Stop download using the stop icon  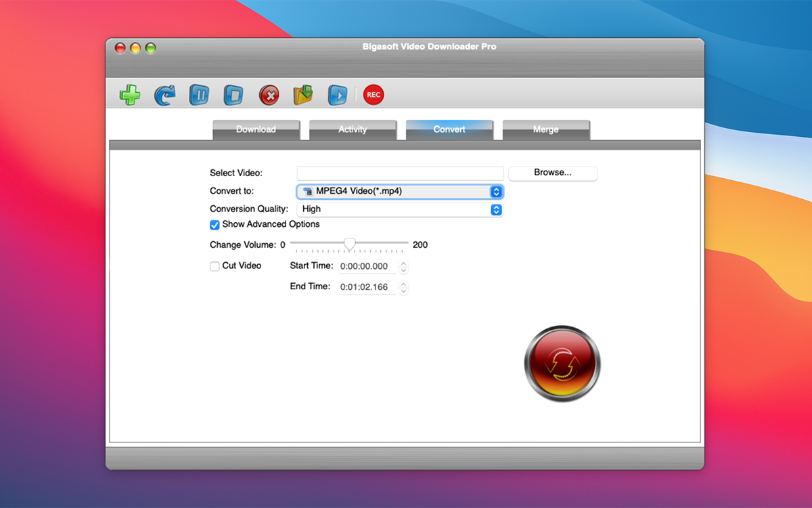coord(233,95)
